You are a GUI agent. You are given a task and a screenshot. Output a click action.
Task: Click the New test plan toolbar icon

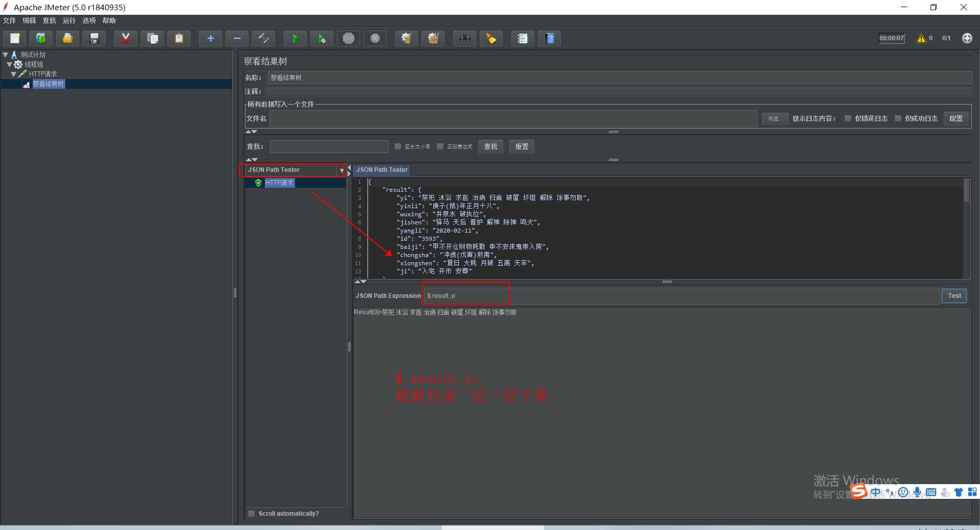[15, 38]
